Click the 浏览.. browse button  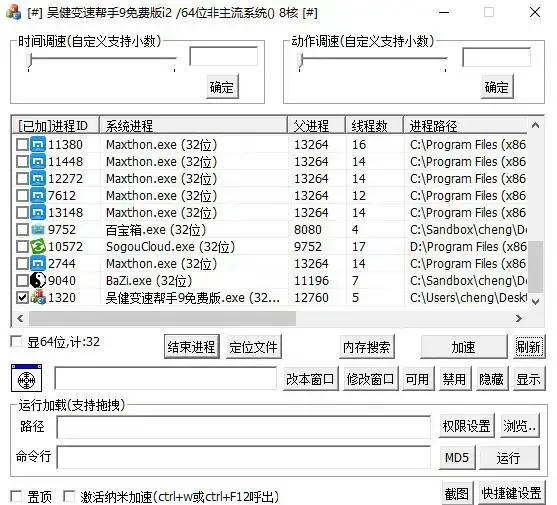(520, 425)
